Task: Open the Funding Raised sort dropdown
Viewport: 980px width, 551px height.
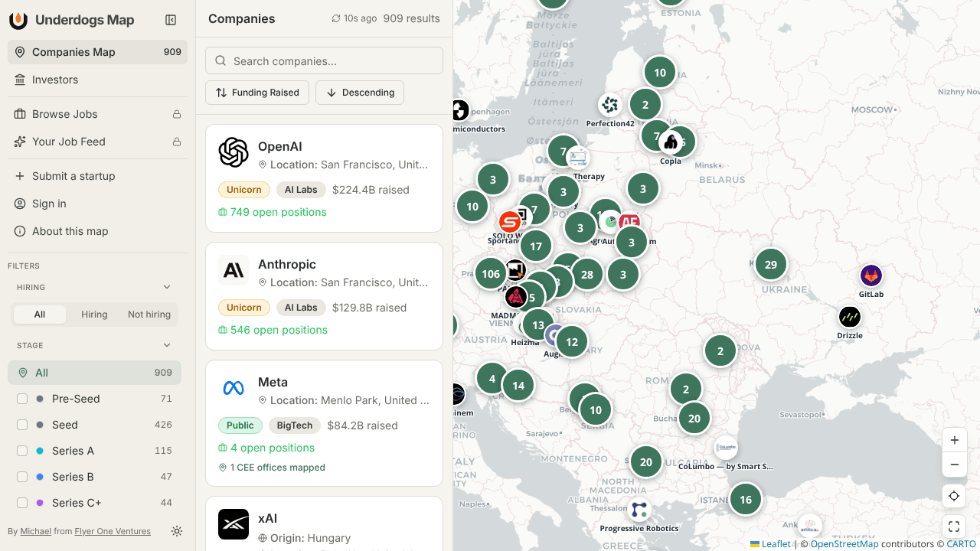Action: click(x=257, y=93)
